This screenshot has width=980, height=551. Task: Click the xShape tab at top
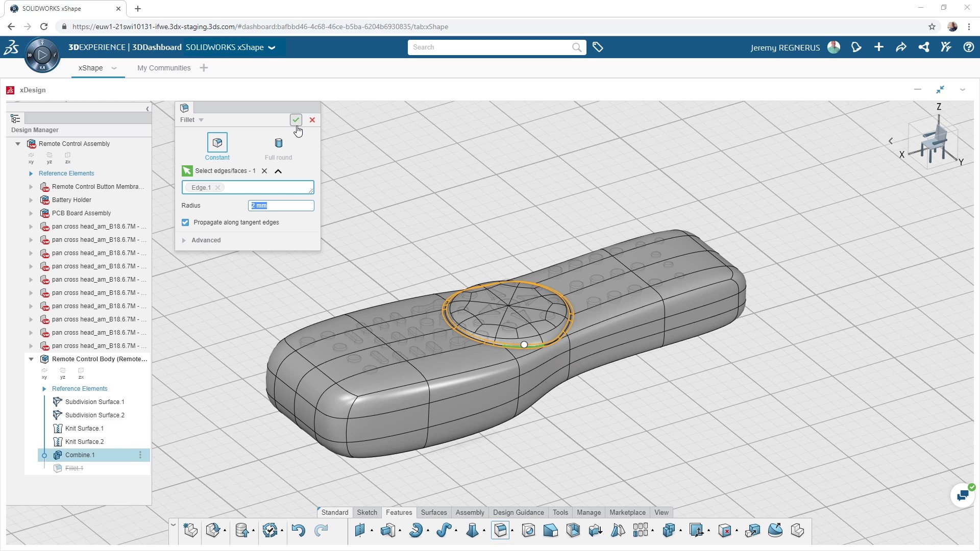91,68
